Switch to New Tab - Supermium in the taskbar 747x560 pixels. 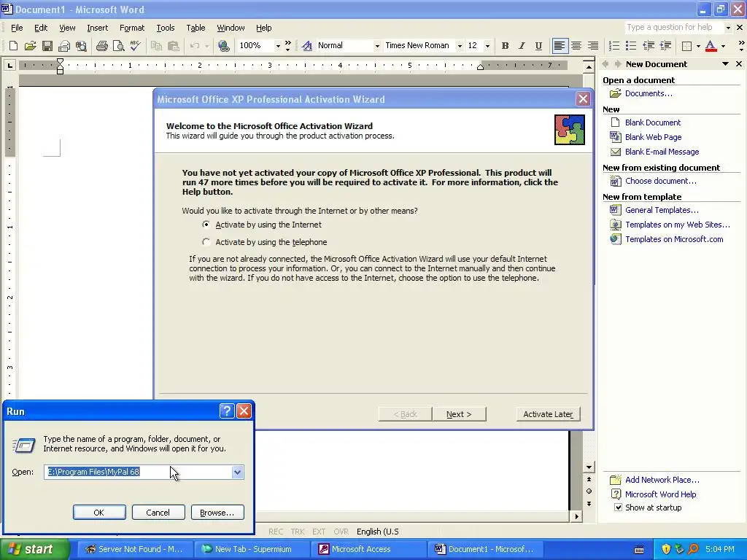coord(252,549)
